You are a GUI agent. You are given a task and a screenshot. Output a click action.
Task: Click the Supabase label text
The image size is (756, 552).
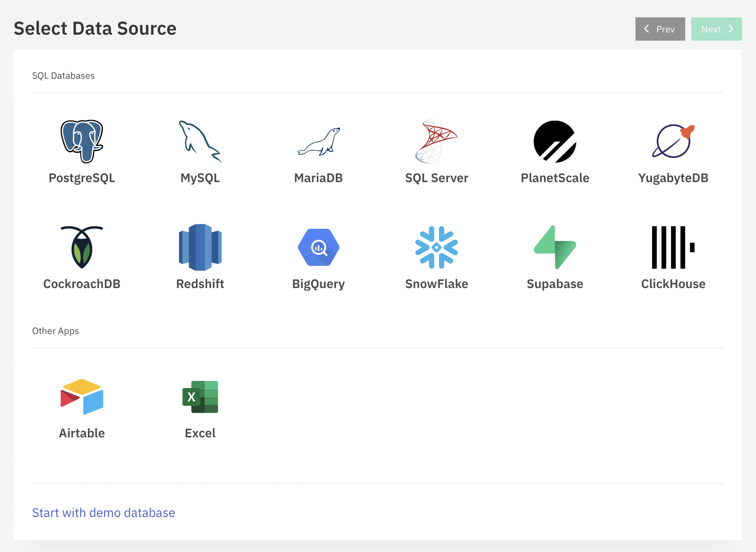(x=555, y=284)
